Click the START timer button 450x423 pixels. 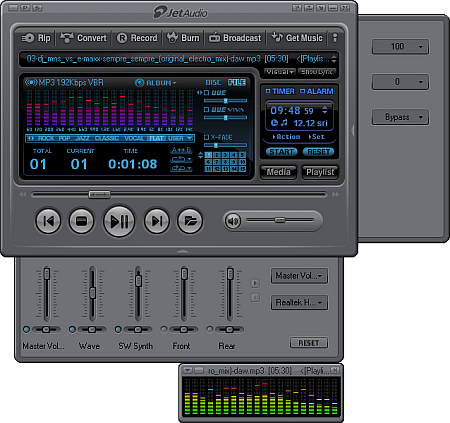(281, 152)
